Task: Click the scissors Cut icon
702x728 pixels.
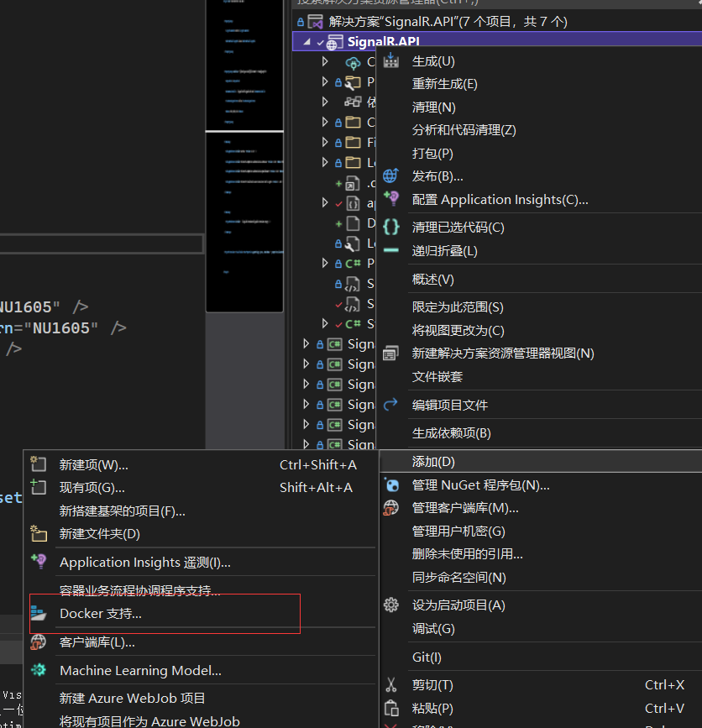Action: (x=391, y=685)
